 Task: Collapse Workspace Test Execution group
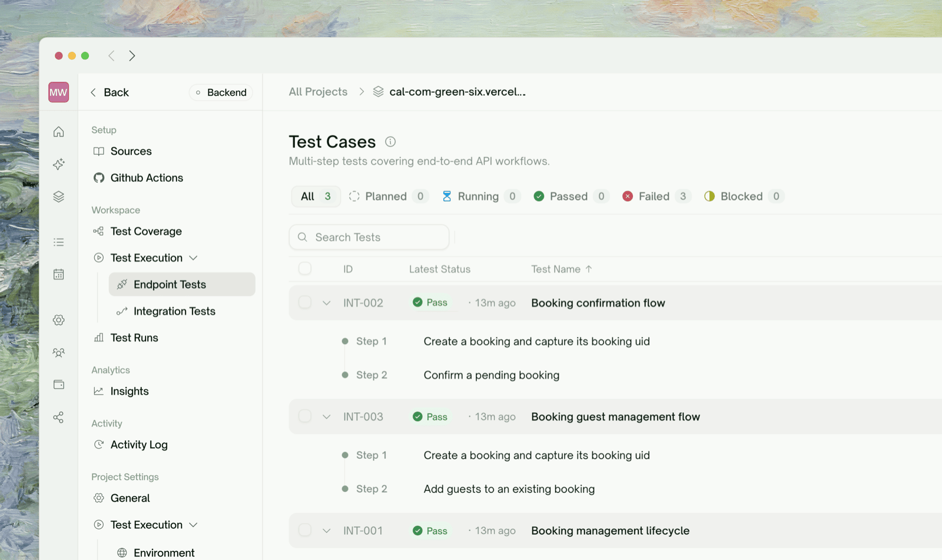[193, 258]
